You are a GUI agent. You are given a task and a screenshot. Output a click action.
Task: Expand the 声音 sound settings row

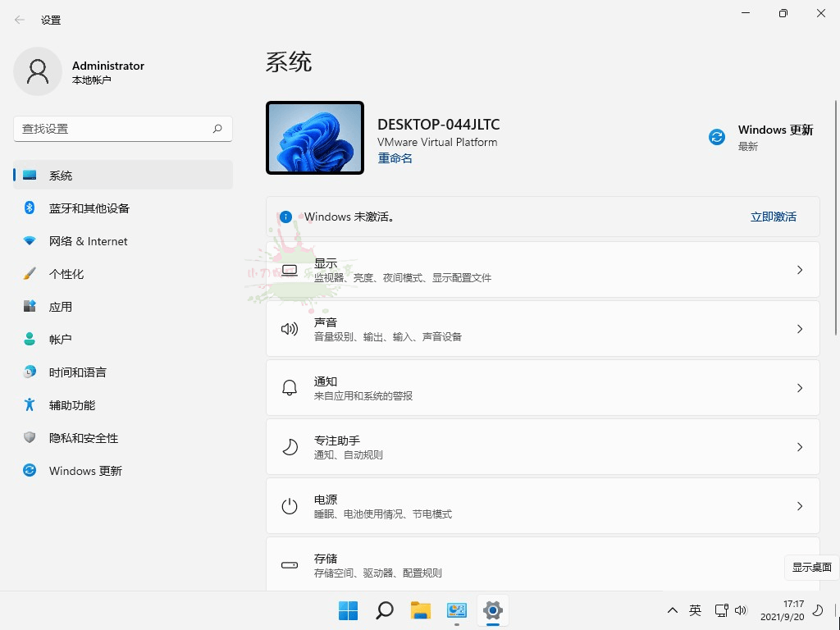[542, 328]
